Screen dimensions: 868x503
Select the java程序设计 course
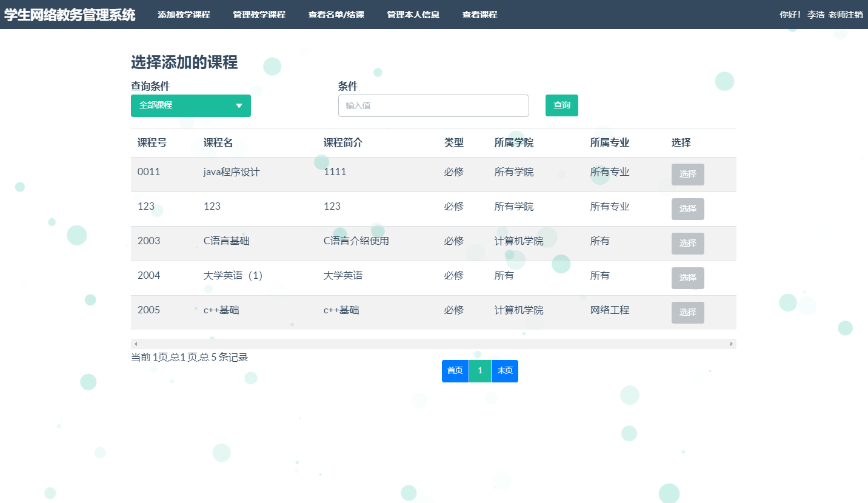point(687,174)
